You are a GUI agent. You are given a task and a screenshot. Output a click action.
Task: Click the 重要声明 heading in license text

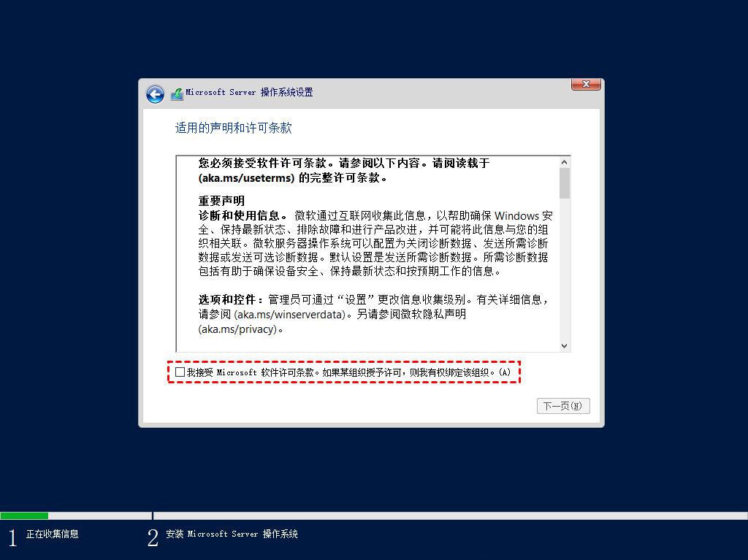pyautogui.click(x=221, y=201)
